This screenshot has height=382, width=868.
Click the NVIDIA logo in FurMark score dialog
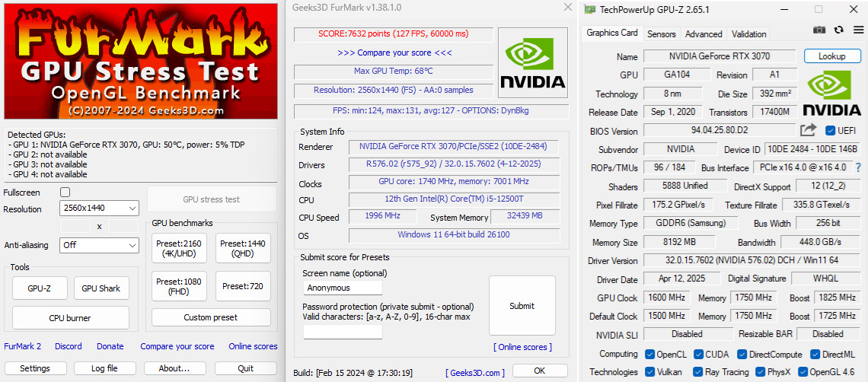pyautogui.click(x=533, y=62)
